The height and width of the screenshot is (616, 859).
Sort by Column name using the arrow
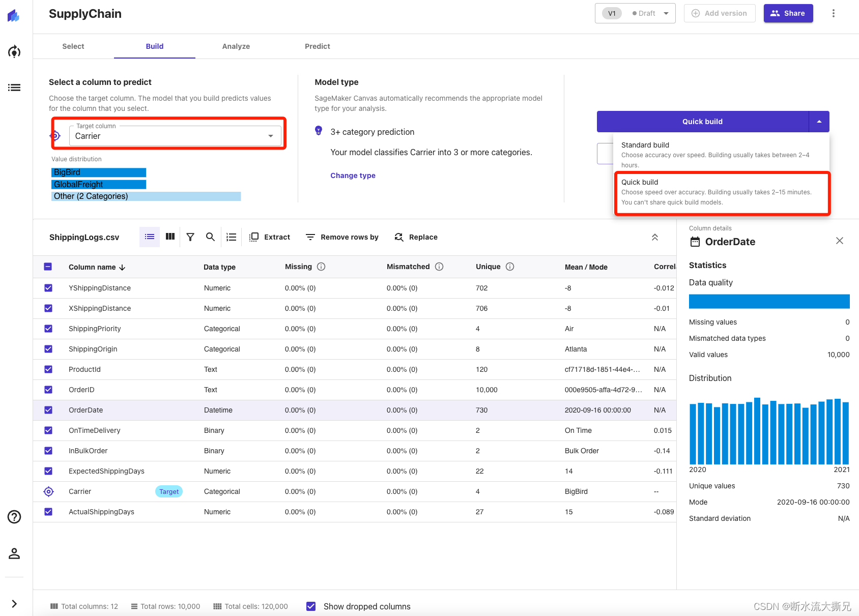(122, 268)
